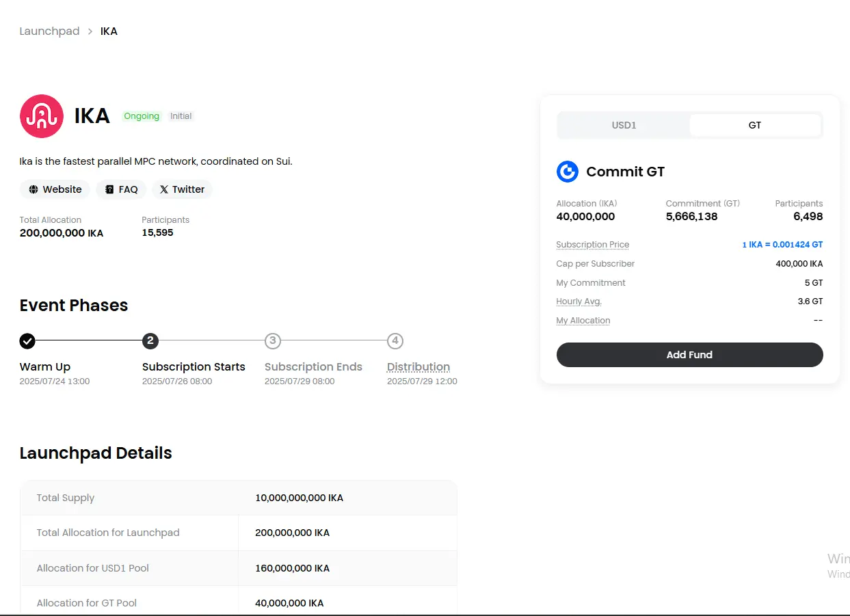Click step 3 Subscription Ends marker

pyautogui.click(x=273, y=340)
